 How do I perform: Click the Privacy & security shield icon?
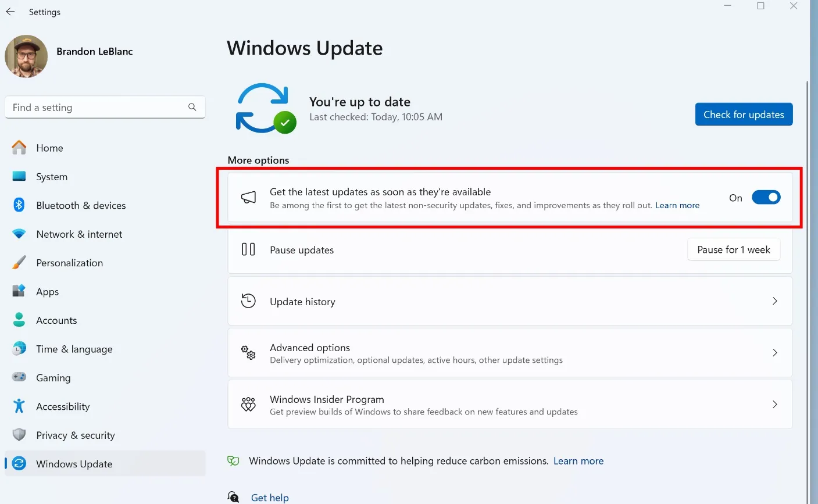tap(19, 434)
